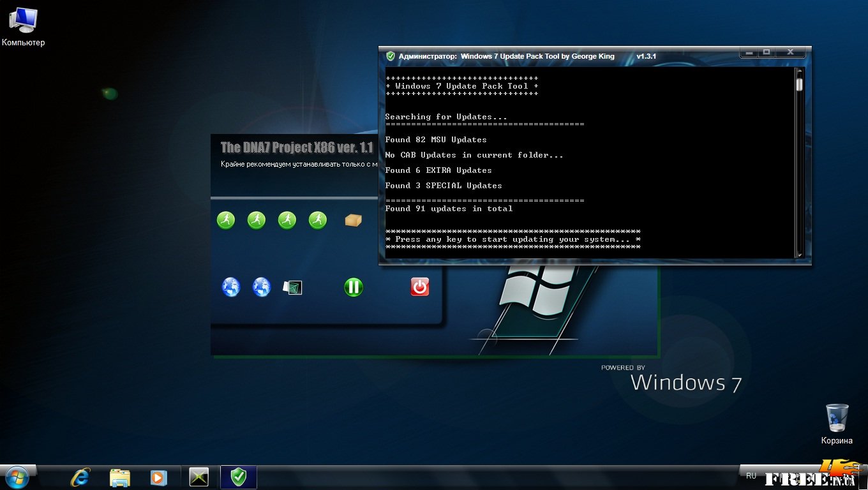The image size is (868, 490).
Task: Click the console vertical scrollbar thumb
Action: pos(799,84)
